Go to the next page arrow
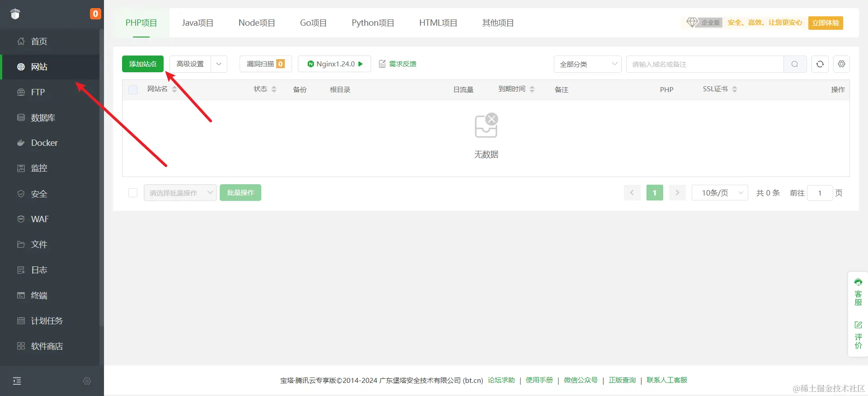Viewport: 868px width, 396px height. [x=677, y=193]
